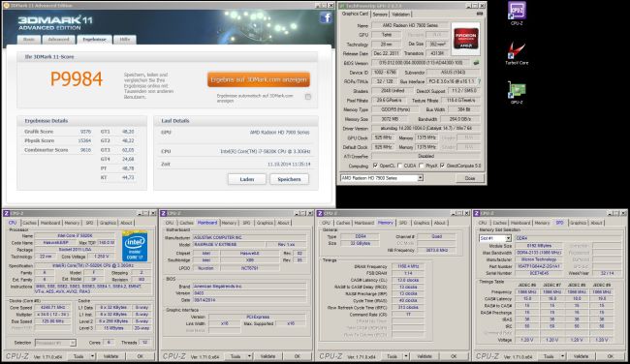Click the AMD Radeon graphics logo
The height and width of the screenshot is (364, 630).
click(465, 39)
